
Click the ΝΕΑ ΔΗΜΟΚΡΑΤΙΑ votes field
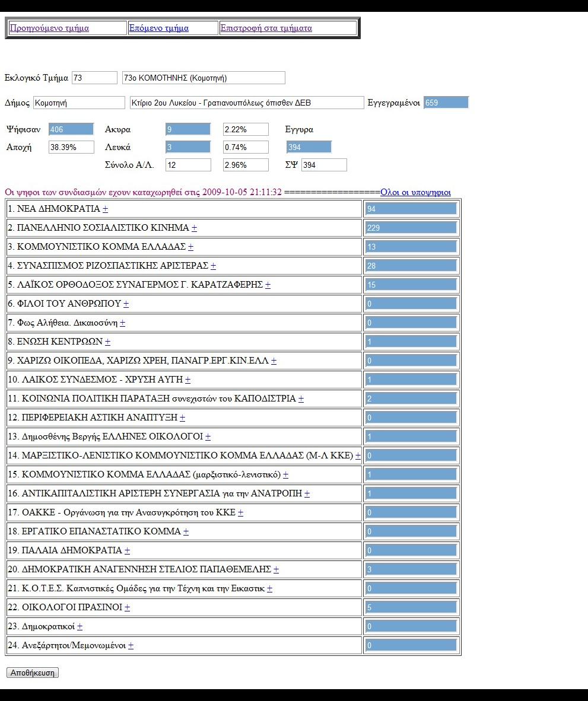click(411, 209)
